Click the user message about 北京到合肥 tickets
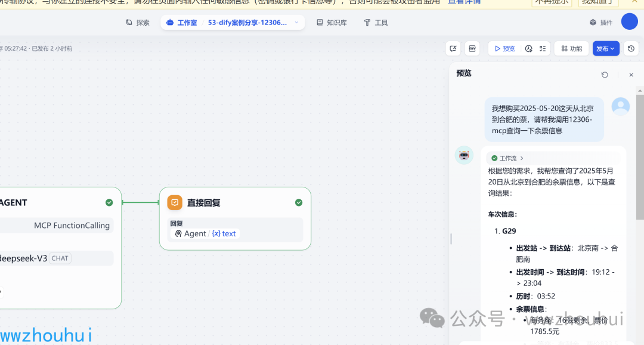Viewport: 644px width, 345px height. (544, 119)
